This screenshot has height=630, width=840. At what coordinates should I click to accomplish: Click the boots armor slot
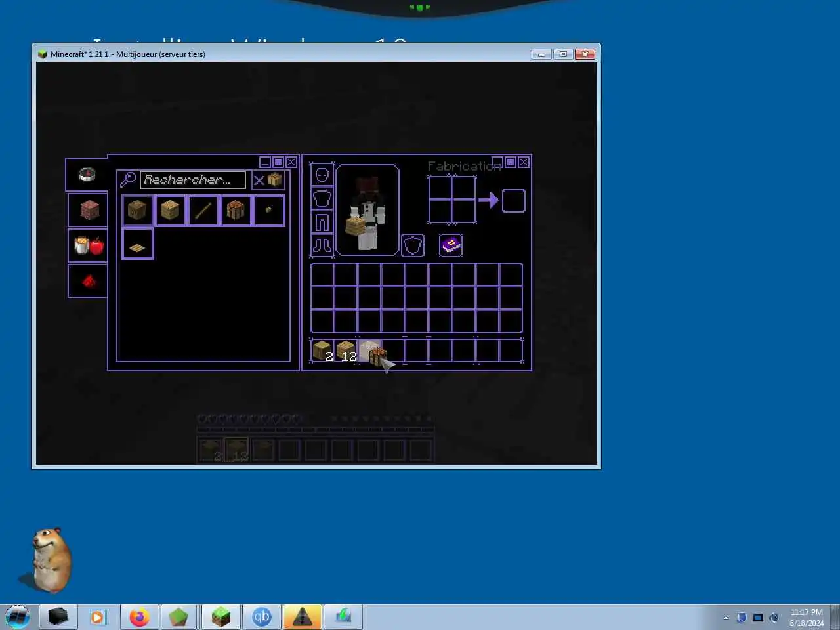[x=322, y=246]
